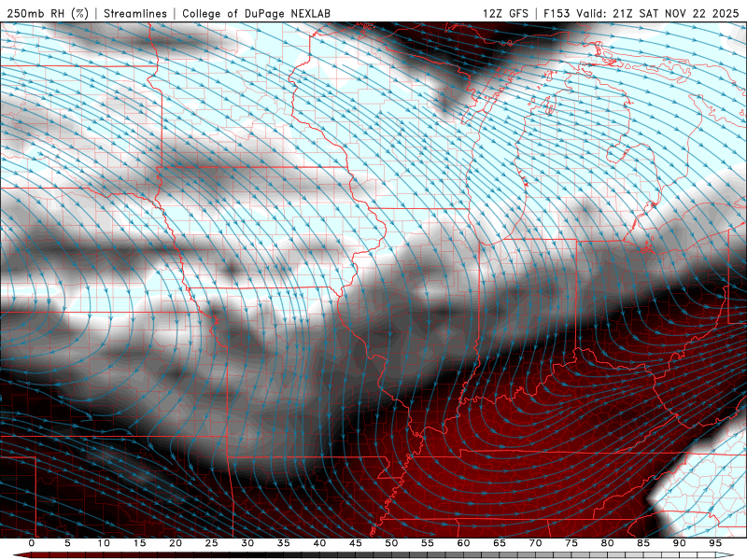Click the '25' value on the scale
747x560 pixels.
click(211, 543)
